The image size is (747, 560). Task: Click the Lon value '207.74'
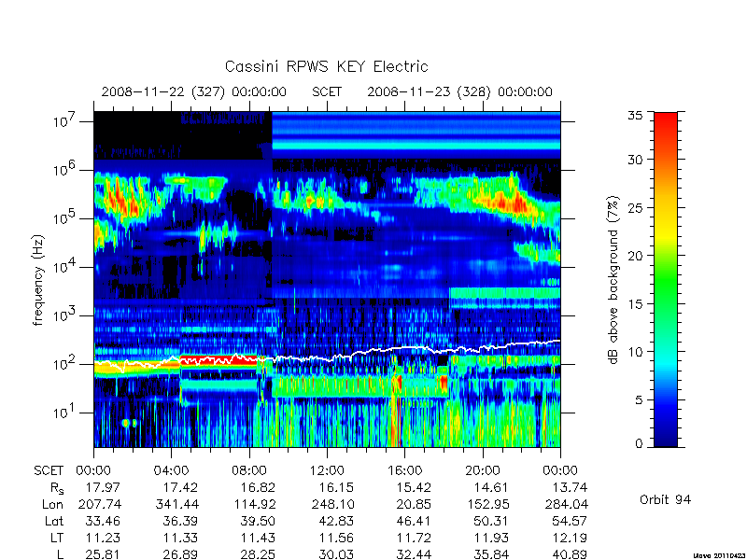pyautogui.click(x=100, y=504)
